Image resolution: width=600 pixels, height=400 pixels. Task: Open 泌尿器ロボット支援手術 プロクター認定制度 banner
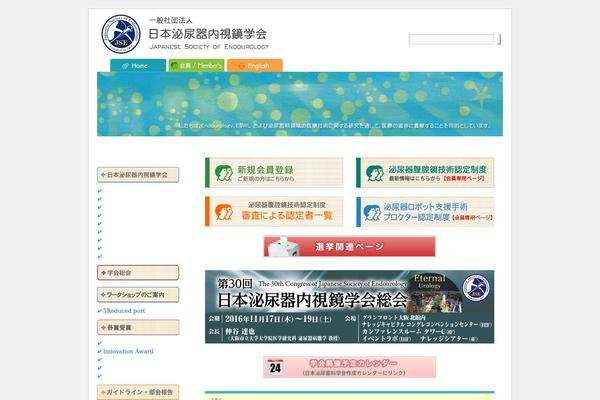click(425, 212)
